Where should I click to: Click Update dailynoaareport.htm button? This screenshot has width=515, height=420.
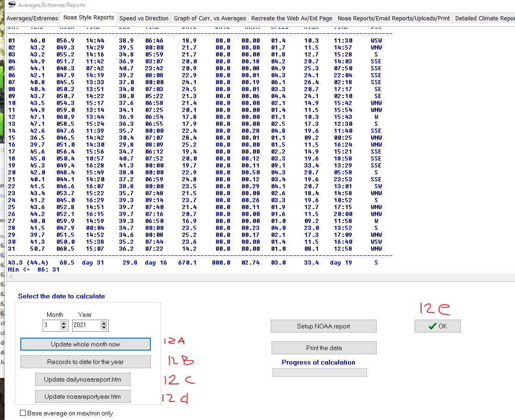coord(83,379)
